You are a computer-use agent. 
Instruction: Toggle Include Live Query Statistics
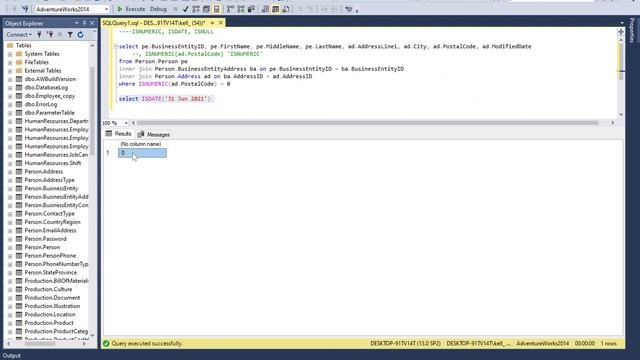[x=241, y=9]
